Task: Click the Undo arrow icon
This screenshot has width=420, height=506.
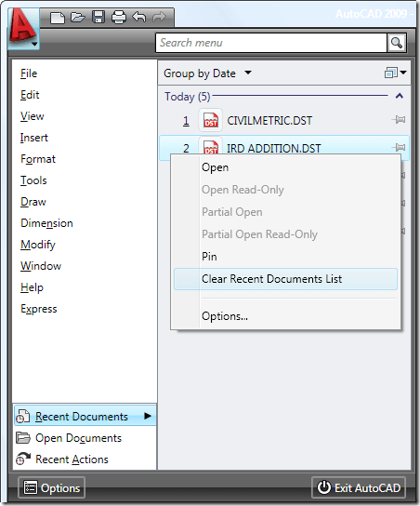Action: click(139, 17)
